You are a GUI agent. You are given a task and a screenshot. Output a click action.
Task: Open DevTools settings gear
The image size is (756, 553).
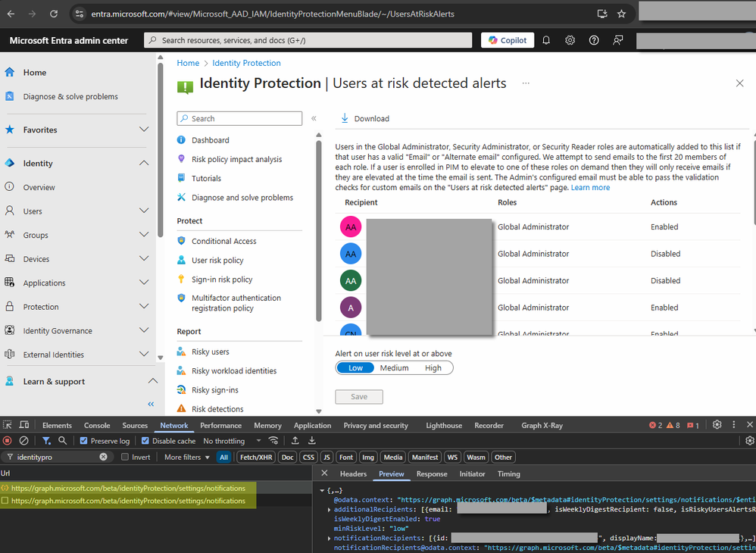pos(717,425)
